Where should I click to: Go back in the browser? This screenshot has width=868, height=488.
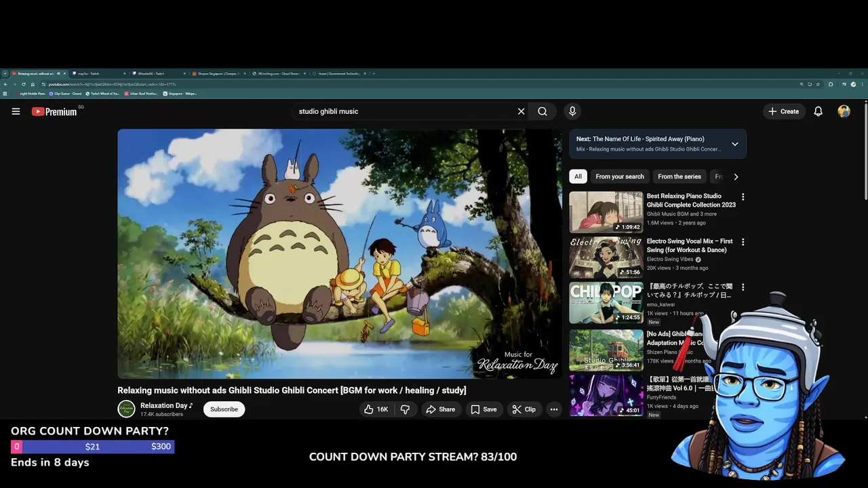5,84
